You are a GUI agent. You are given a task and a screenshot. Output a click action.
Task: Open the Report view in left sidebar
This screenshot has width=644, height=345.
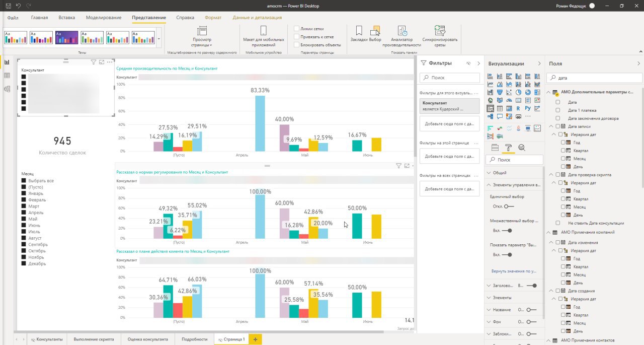(x=7, y=62)
